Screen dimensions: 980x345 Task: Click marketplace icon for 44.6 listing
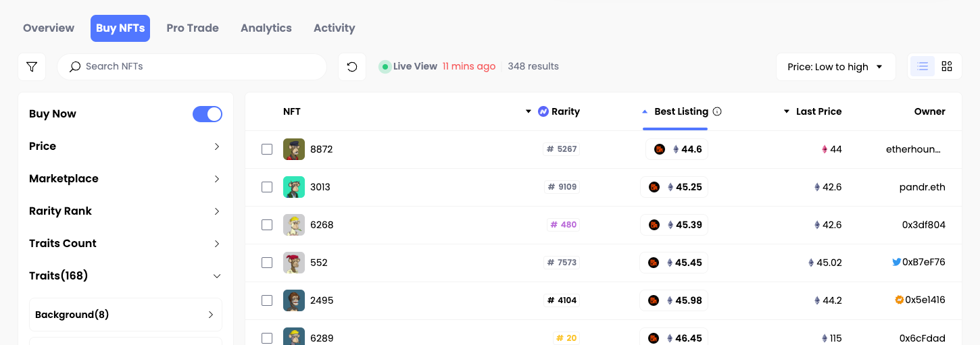coord(659,149)
